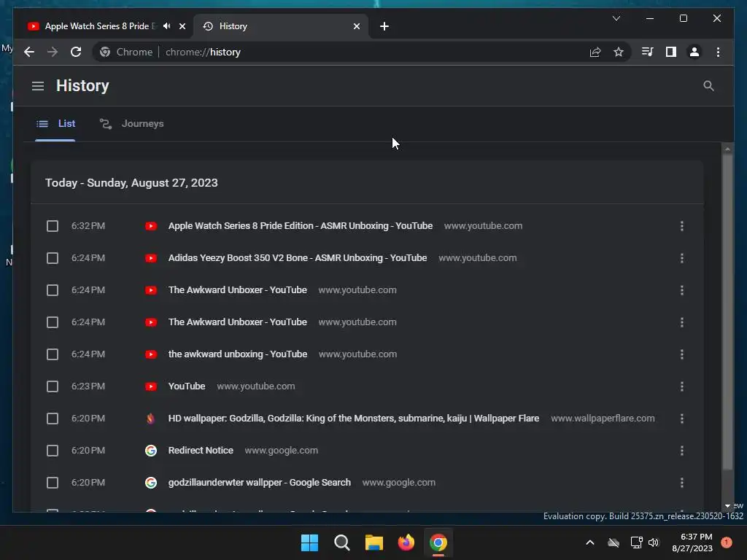Show hidden system tray icons
Screen dimensions: 747x560
click(589, 542)
